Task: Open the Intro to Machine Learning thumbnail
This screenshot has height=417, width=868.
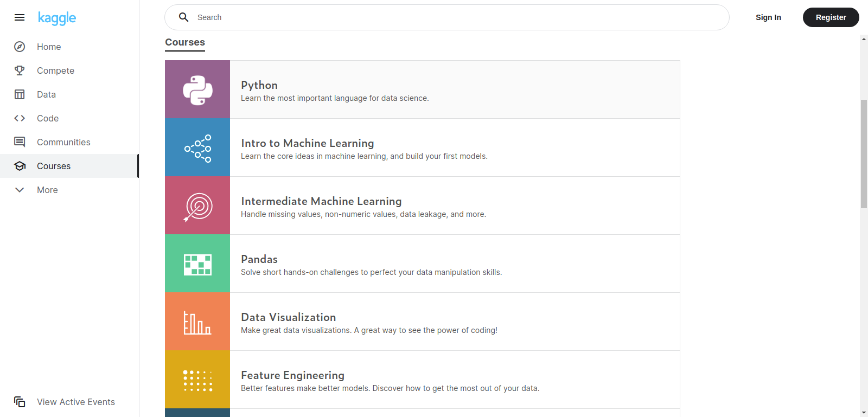Action: tap(197, 147)
